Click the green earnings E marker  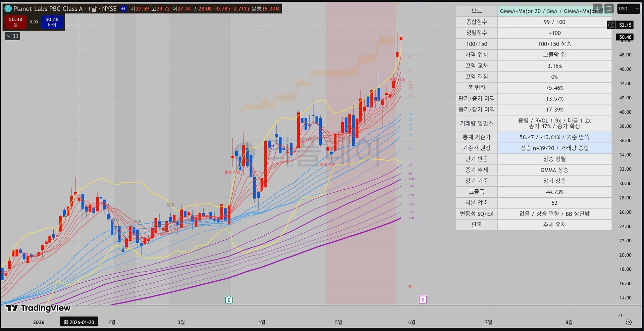tap(229, 300)
